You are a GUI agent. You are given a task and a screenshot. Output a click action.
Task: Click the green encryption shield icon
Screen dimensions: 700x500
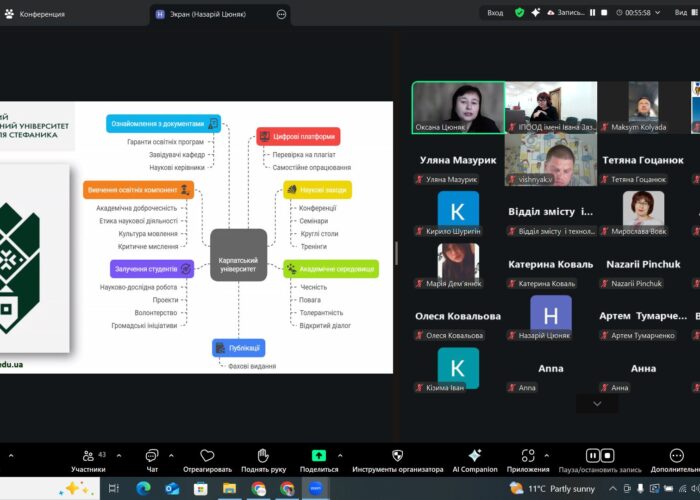coord(520,13)
